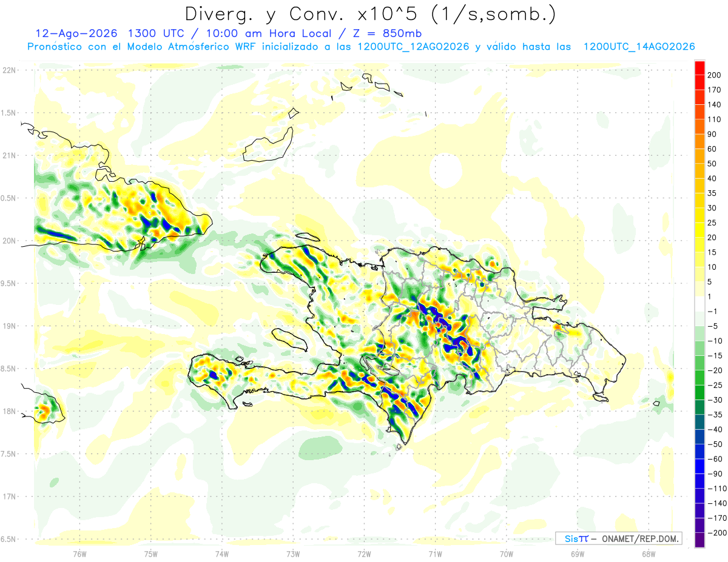728x562 pixels.
Task: Click the "6.5N" latitude label
Action: [8, 539]
